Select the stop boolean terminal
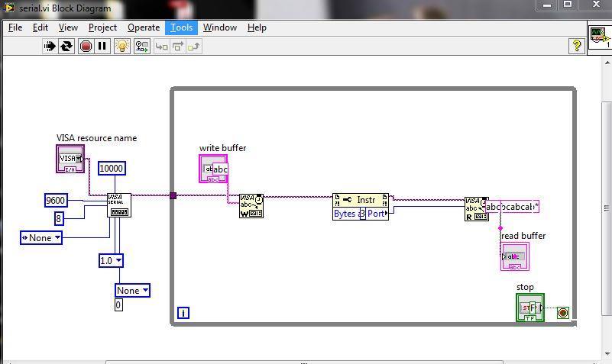 point(530,308)
